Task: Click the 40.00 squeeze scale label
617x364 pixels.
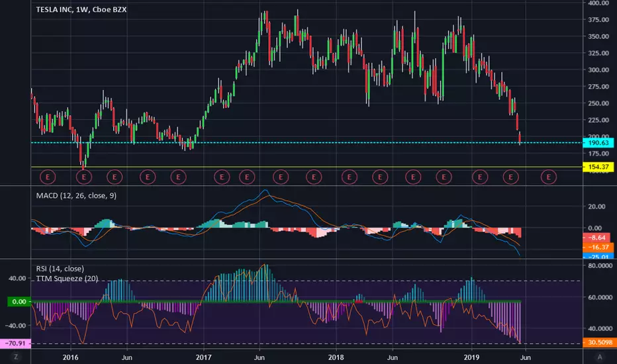Action: coord(17,278)
